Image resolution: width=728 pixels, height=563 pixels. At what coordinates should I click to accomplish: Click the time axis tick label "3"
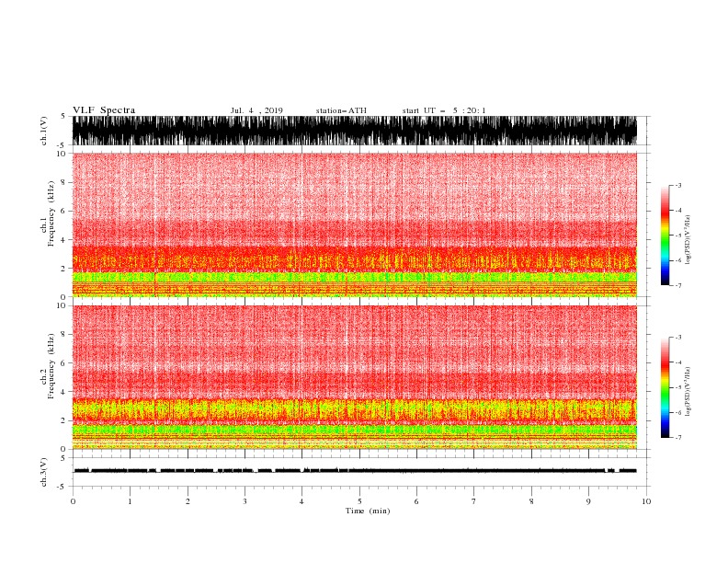coord(245,501)
